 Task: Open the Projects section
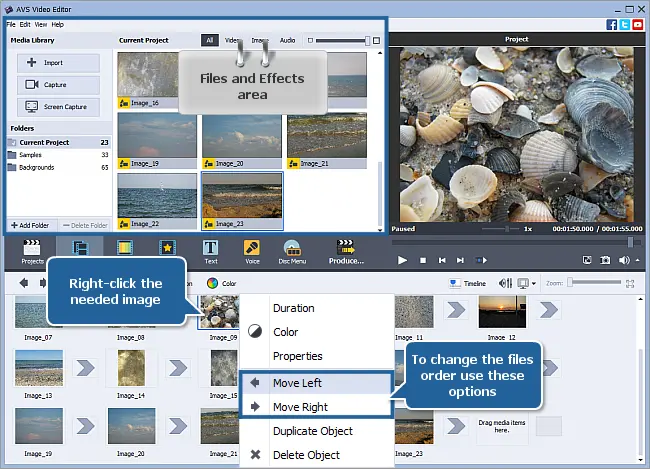coord(32,251)
